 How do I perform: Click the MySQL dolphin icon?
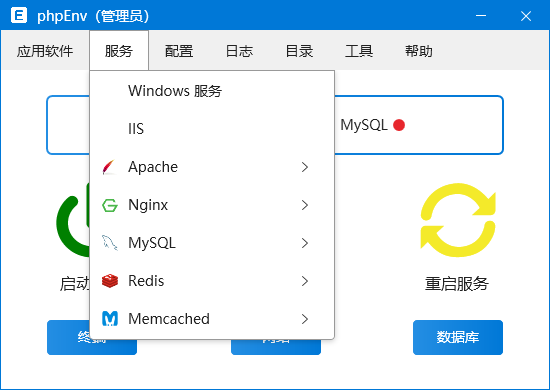[x=109, y=243]
